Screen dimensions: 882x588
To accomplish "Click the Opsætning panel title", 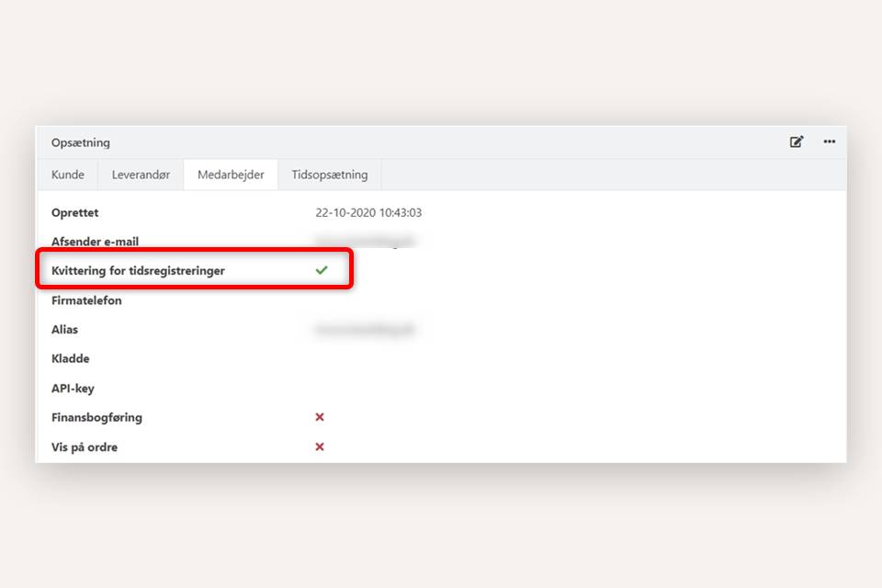I will [81, 142].
